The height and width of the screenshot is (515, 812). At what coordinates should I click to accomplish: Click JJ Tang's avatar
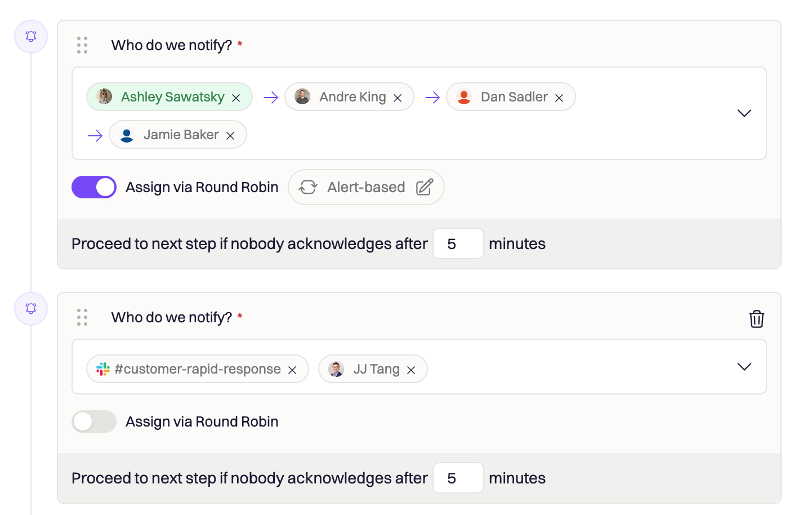point(336,369)
